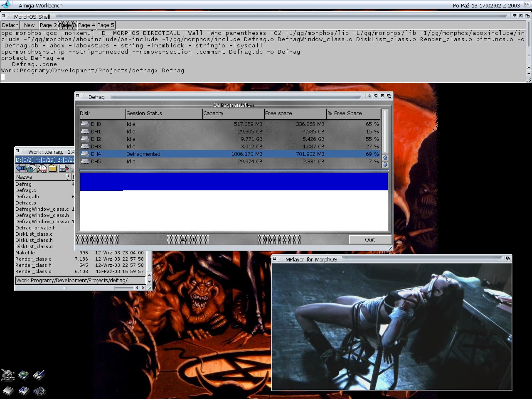
Task: Click the blue disk volumes icon in file manager
Action: pos(31,168)
